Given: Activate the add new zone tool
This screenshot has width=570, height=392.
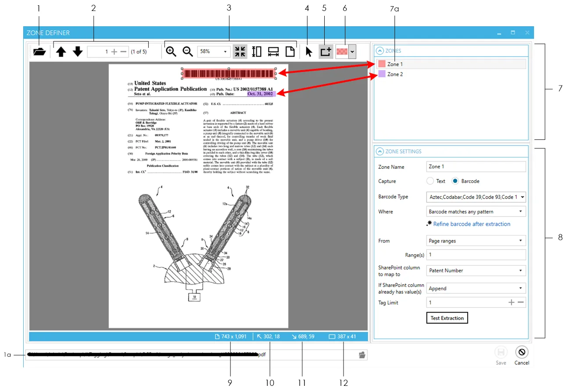Looking at the screenshot, I should coord(326,52).
